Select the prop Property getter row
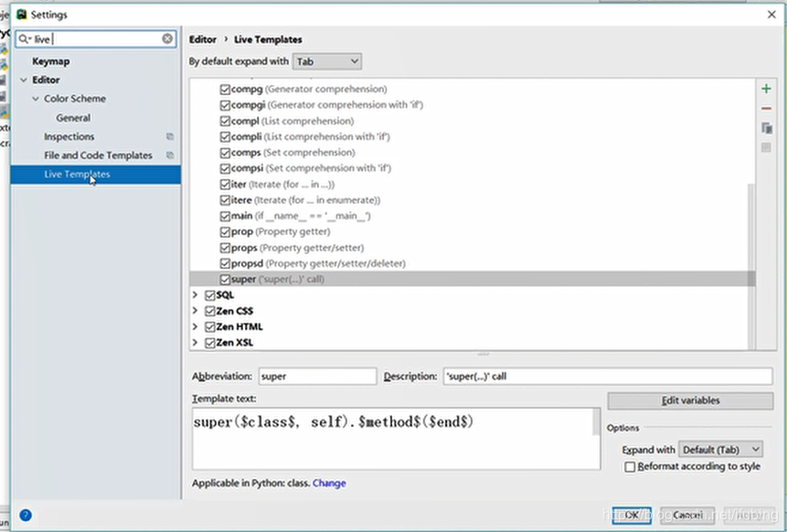This screenshot has height=532, width=787. (472, 232)
